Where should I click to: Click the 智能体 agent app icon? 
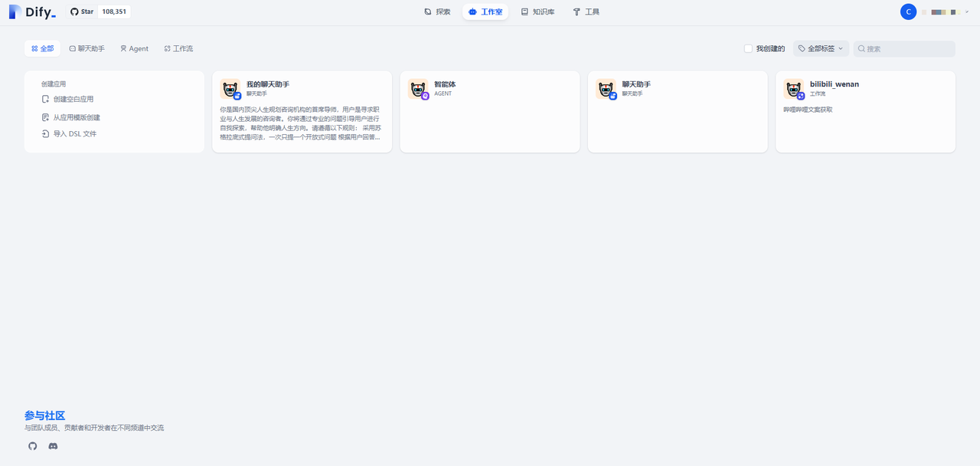(x=417, y=89)
